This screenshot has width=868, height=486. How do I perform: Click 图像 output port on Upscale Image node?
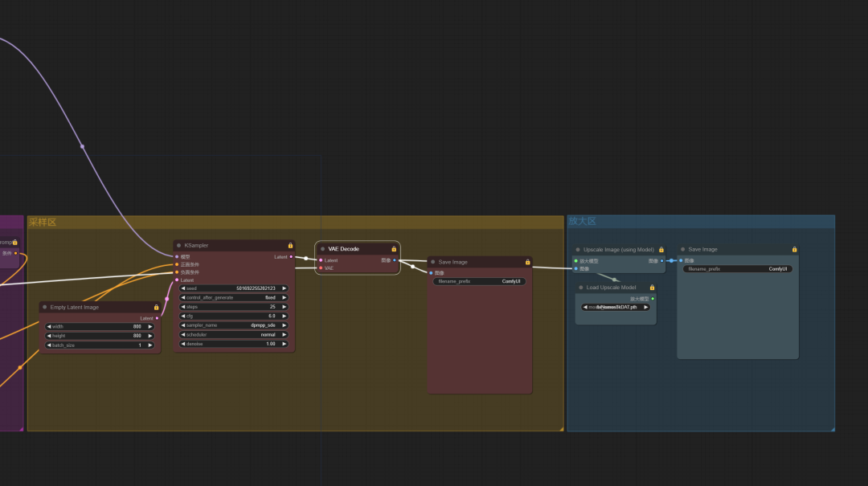(x=661, y=261)
